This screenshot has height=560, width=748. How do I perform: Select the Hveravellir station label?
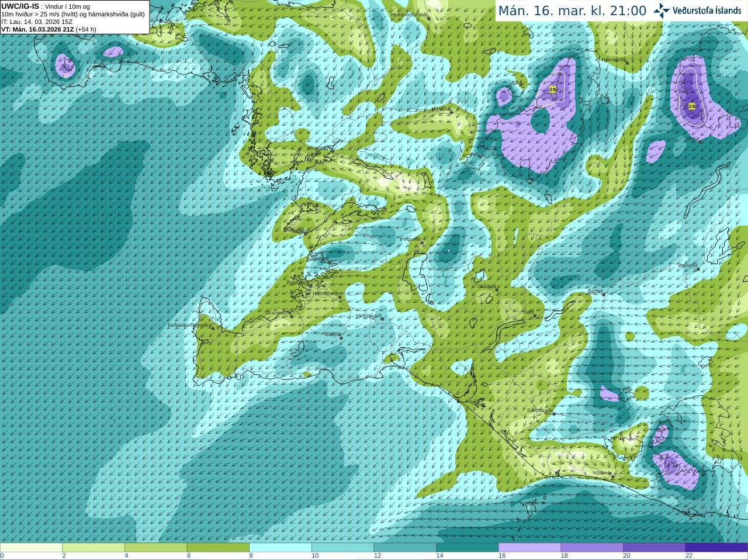point(613,60)
